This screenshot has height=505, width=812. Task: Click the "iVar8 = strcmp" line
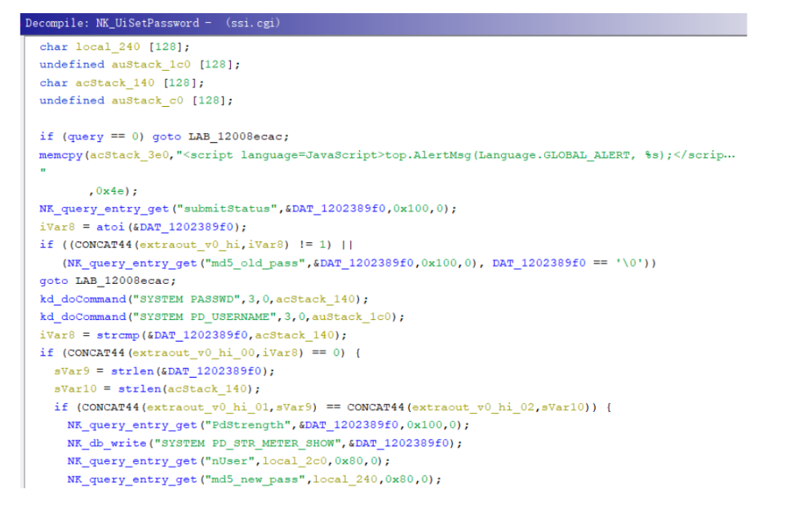pos(193,335)
